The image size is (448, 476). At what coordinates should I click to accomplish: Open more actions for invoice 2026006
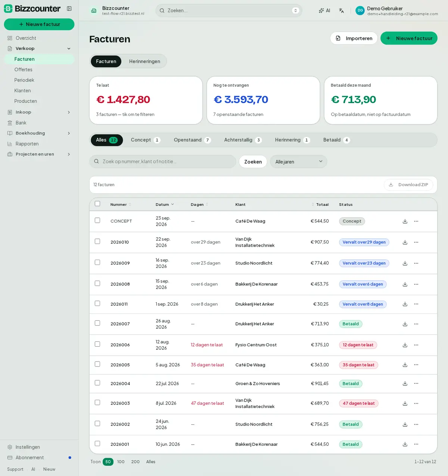(416, 345)
